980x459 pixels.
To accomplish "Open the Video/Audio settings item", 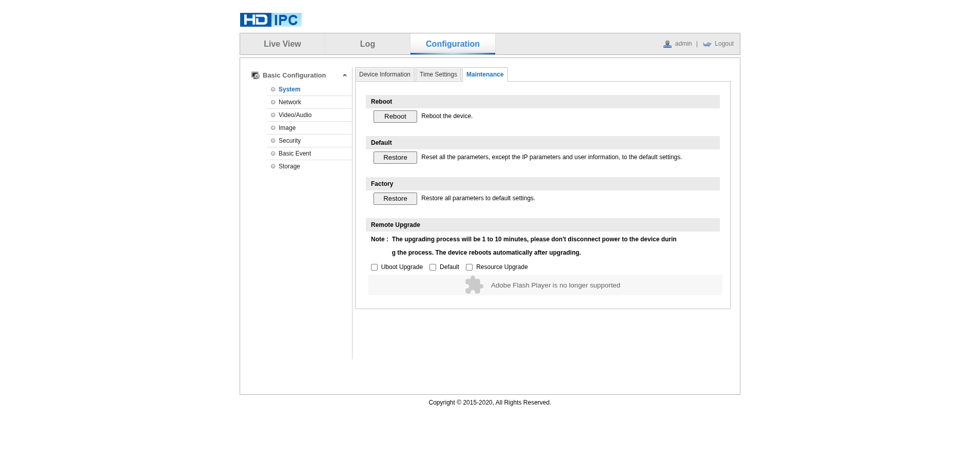I will (x=295, y=115).
